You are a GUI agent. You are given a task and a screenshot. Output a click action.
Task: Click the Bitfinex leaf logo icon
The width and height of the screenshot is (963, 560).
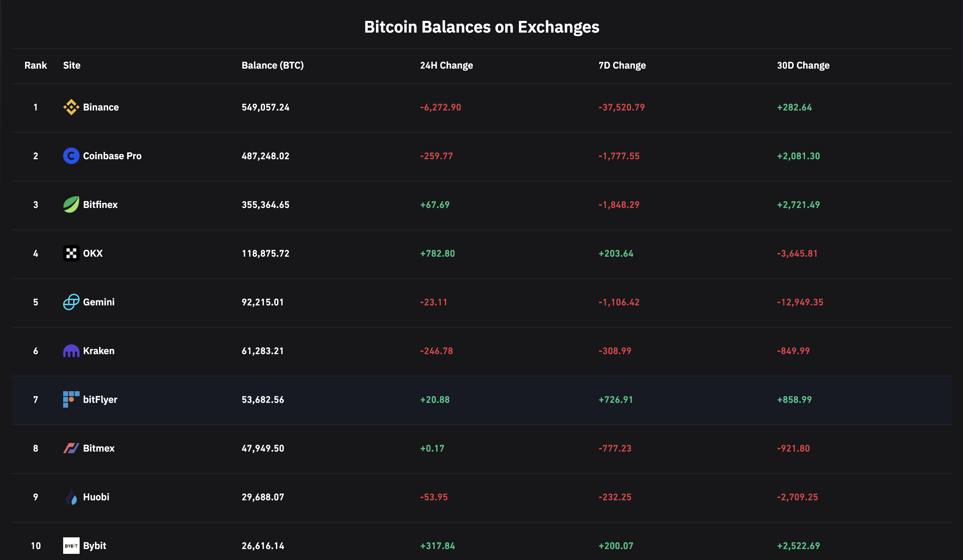click(x=71, y=205)
